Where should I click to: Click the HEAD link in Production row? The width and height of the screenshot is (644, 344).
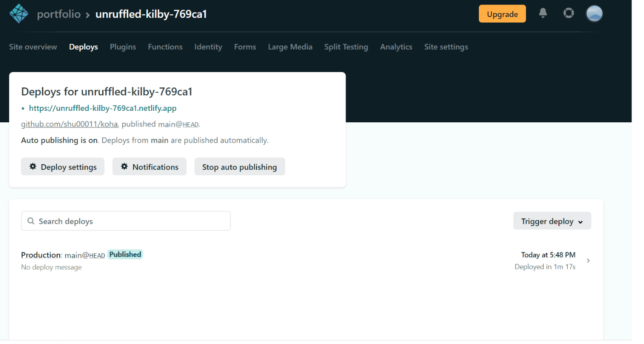coord(97,255)
